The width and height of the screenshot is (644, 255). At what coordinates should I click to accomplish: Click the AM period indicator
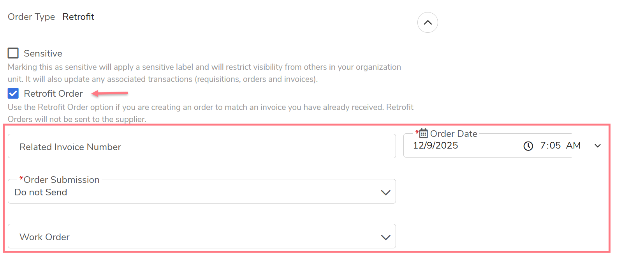click(573, 145)
